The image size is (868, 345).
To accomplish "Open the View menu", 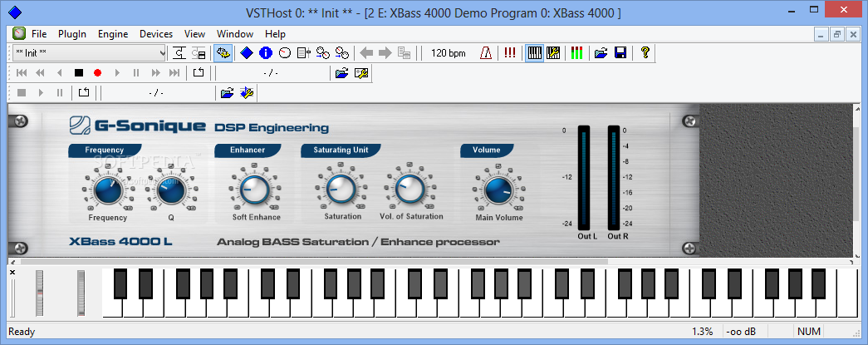I will tap(195, 34).
